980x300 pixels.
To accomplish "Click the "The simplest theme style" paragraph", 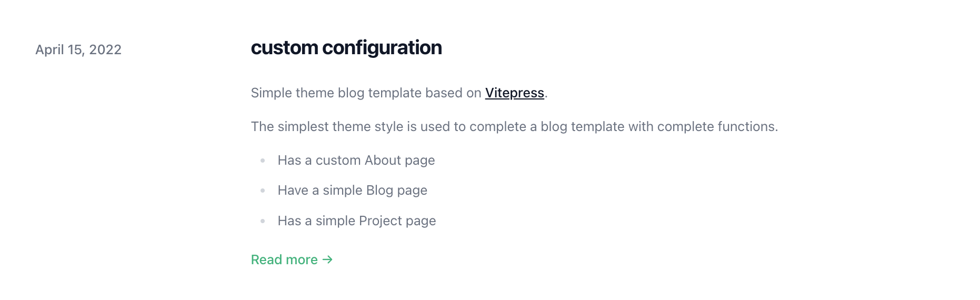I will pos(514,127).
